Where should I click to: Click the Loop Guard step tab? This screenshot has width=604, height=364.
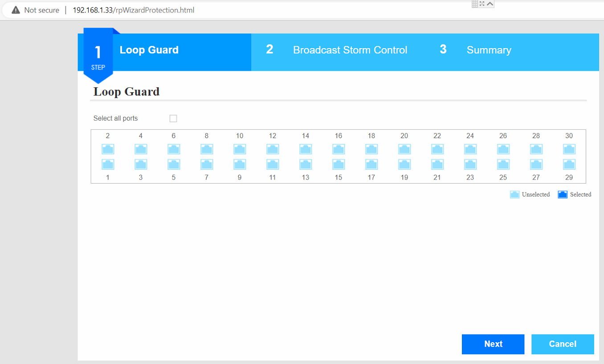tap(149, 50)
